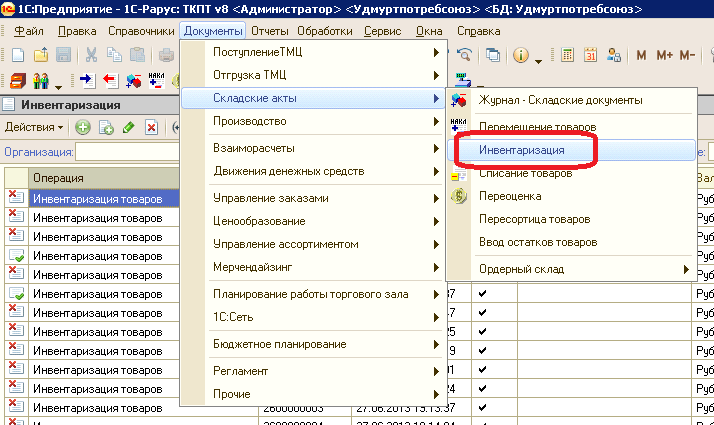Image resolution: width=714 pixels, height=425 pixels.
Task: Expand the ПоступлениеТМЦ submenu
Action: 313,52
